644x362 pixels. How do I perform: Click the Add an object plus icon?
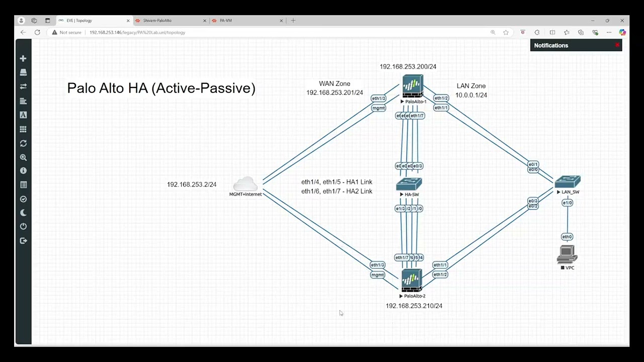(x=23, y=58)
